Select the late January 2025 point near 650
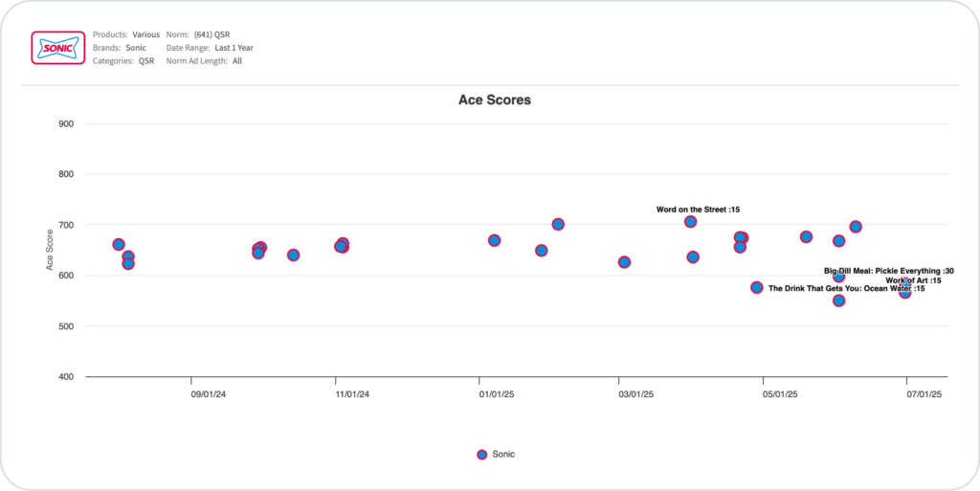This screenshot has height=491, width=980. (542, 251)
